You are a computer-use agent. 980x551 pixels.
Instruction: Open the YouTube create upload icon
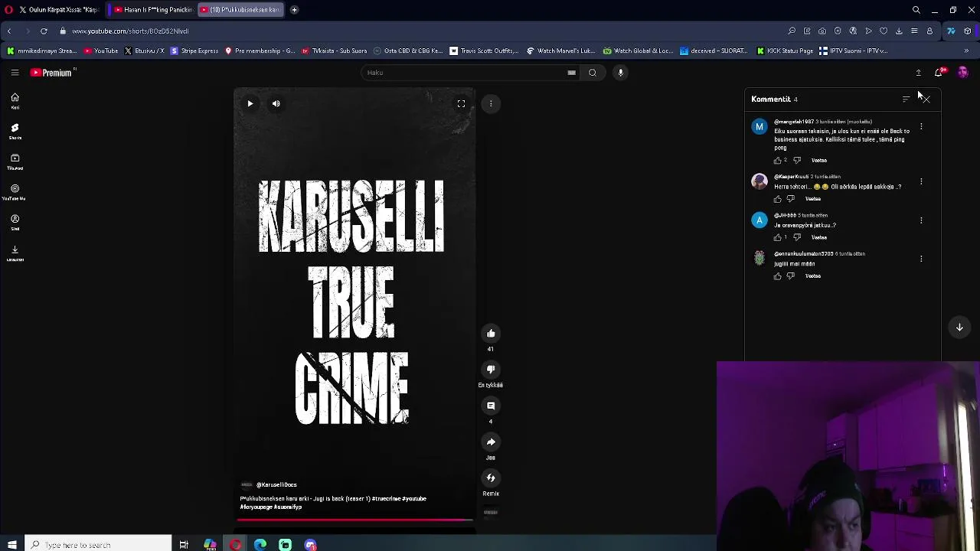point(919,73)
